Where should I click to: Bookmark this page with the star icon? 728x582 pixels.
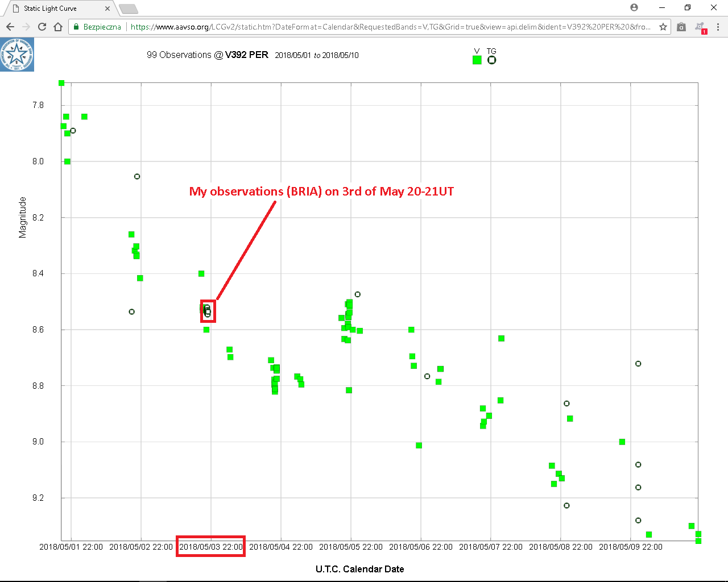pos(663,27)
